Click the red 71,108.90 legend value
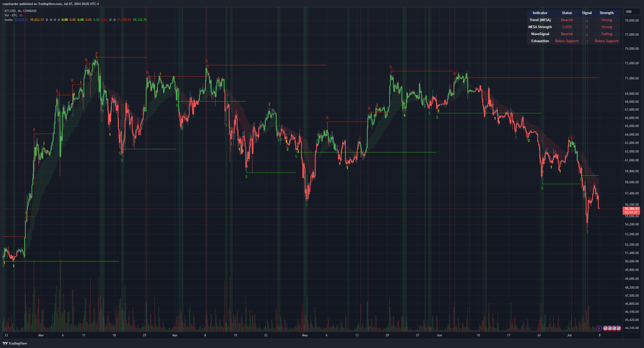This screenshot has width=644, height=348. (x=124, y=20)
